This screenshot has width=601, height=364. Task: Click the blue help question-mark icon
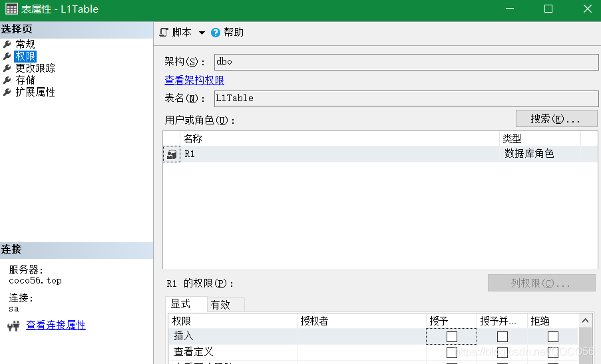pos(216,33)
